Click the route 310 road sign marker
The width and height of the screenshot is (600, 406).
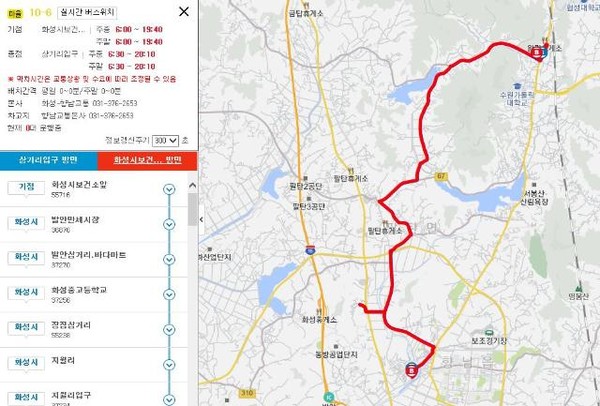click(x=247, y=393)
